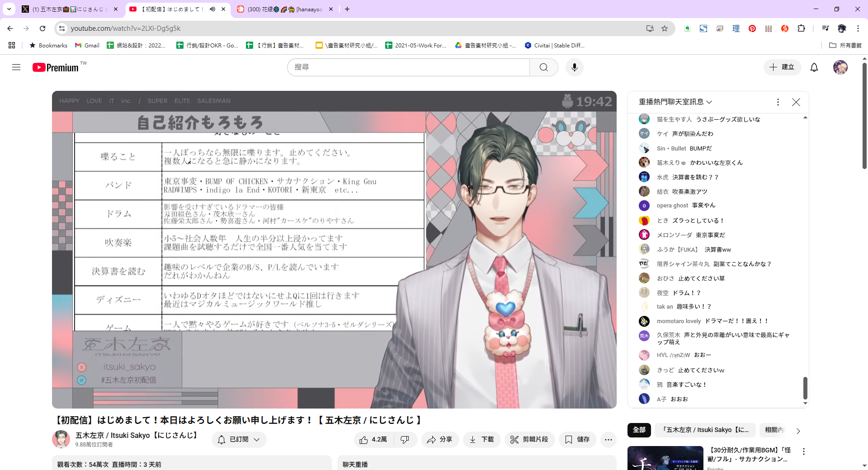Select the 全部 filter chip
This screenshot has height=470, width=868.
pyautogui.click(x=639, y=430)
